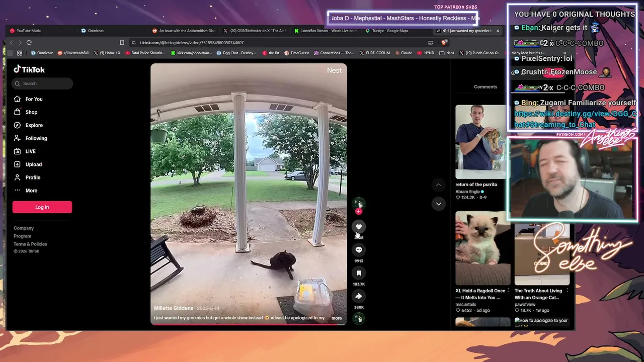The image size is (644, 362).
Task: Open the Omnichat bookmark
Action: [x=42, y=53]
